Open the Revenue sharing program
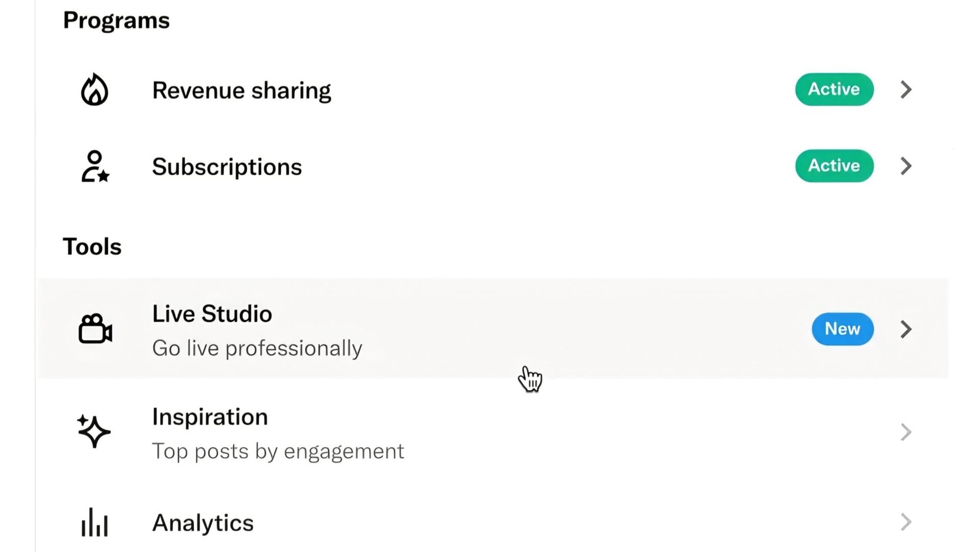 [x=493, y=90]
